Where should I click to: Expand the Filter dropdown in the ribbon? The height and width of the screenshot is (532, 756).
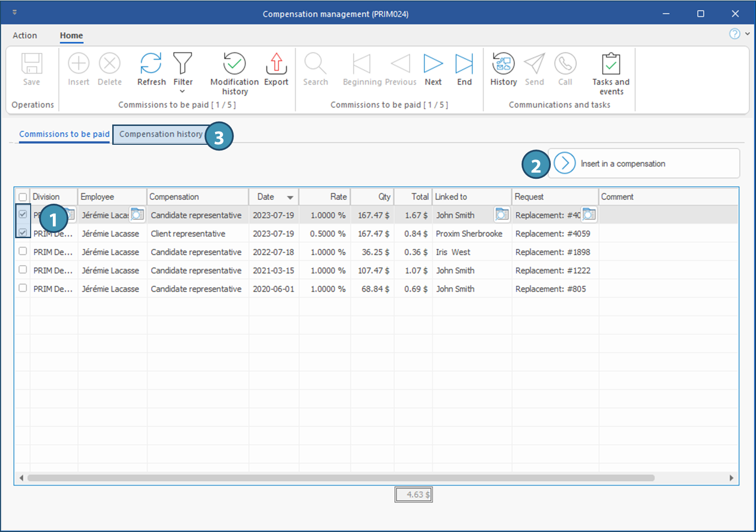[x=183, y=91]
